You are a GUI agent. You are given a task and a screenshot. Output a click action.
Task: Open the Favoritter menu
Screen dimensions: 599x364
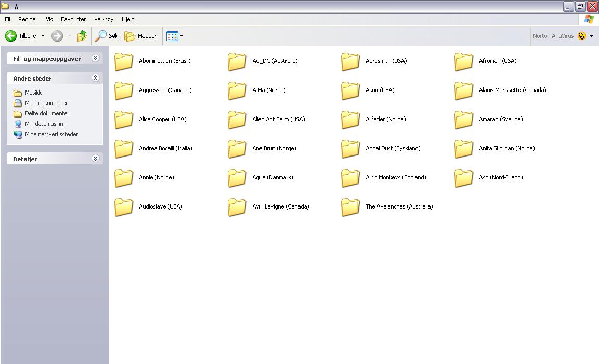pos(73,19)
